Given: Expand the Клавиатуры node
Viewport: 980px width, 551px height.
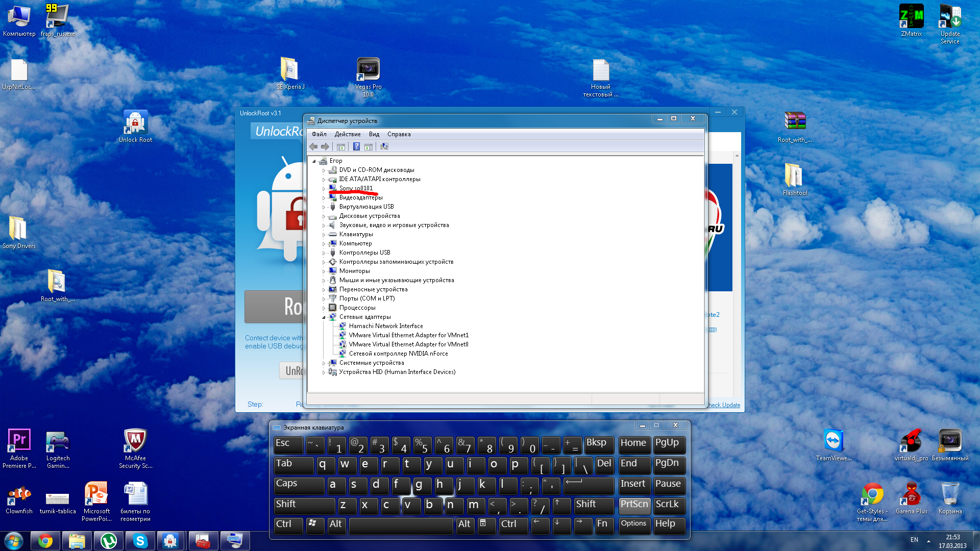Looking at the screenshot, I should coord(324,235).
